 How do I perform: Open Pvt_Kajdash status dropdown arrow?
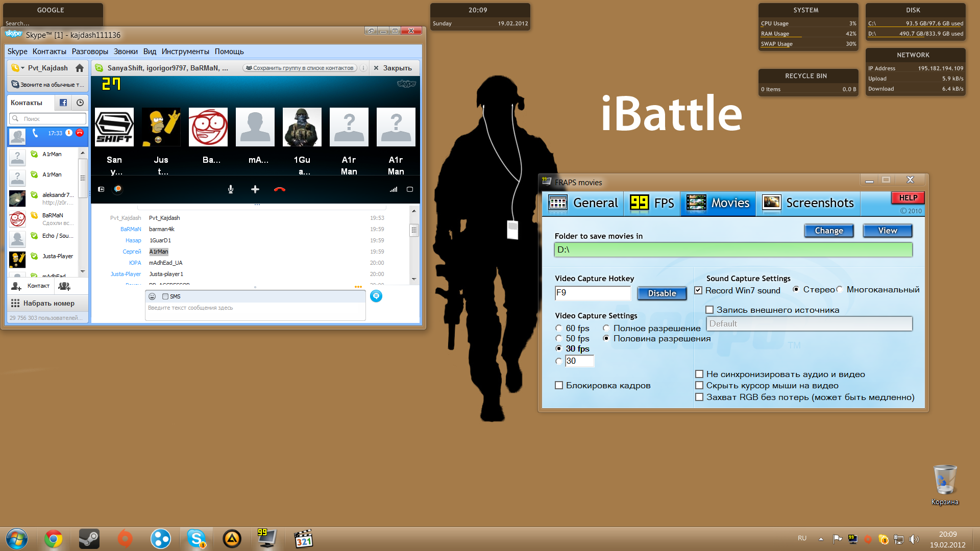click(22, 68)
